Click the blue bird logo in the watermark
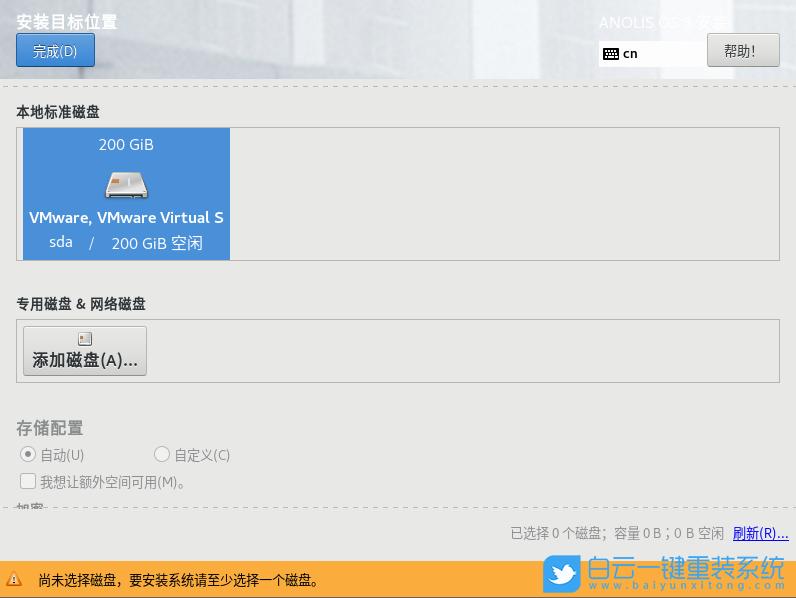The height and width of the screenshot is (598, 796). 562,574
